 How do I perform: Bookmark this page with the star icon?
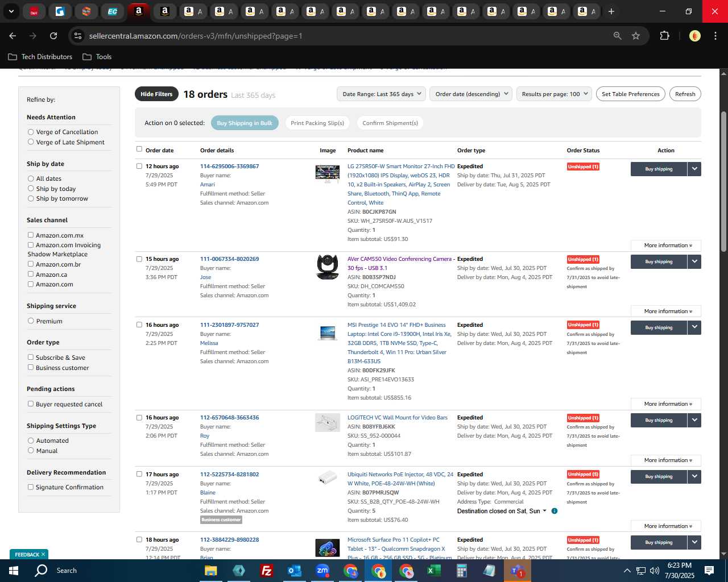(x=636, y=36)
